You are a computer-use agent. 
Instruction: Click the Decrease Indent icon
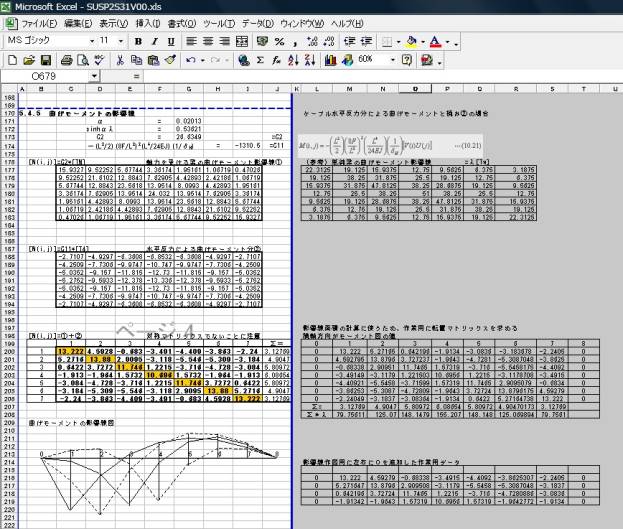tap(350, 41)
